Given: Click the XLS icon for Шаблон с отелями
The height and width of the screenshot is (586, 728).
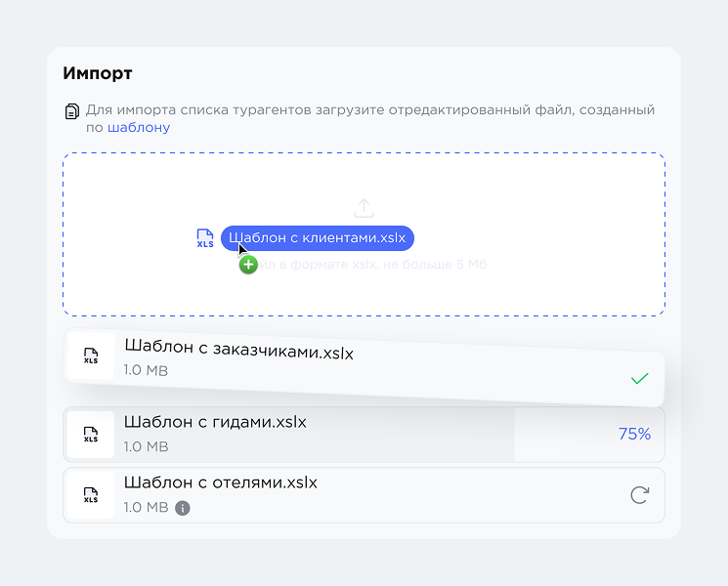Looking at the screenshot, I should point(91,495).
